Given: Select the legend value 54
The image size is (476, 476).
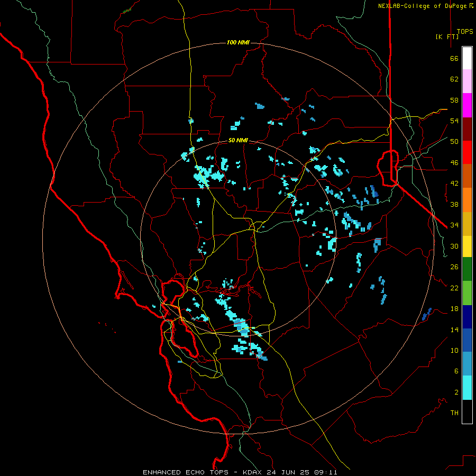Looking at the screenshot, I should (454, 121).
